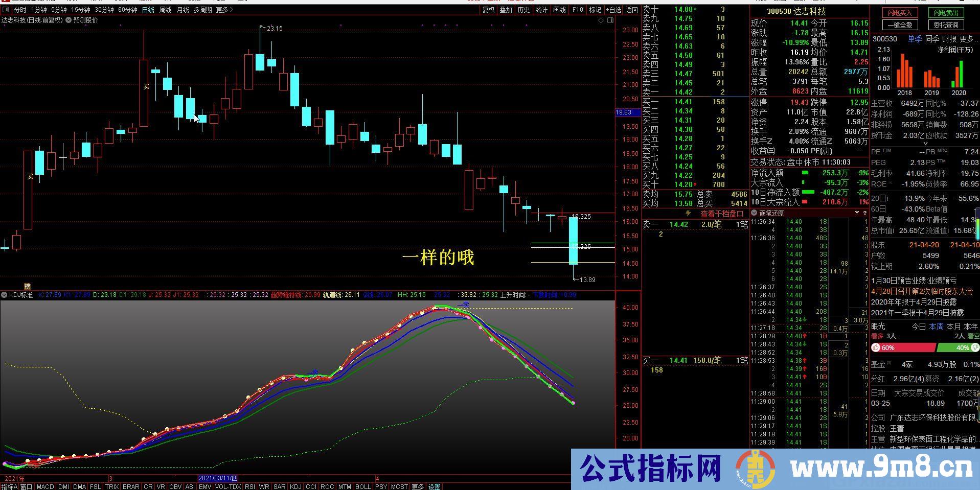The image size is (980, 490).
Task: Select the 5分钟 period
Action: pos(59,10)
